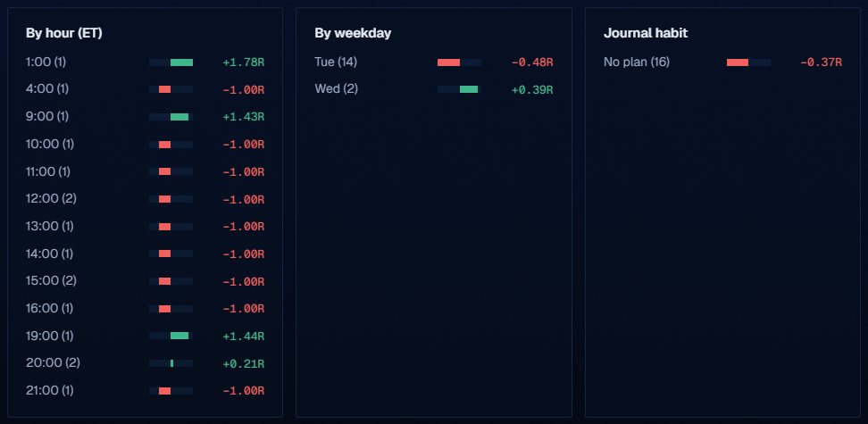Click the thin green bar for 20:00
Viewport: 868px width, 424px height.
[172, 363]
